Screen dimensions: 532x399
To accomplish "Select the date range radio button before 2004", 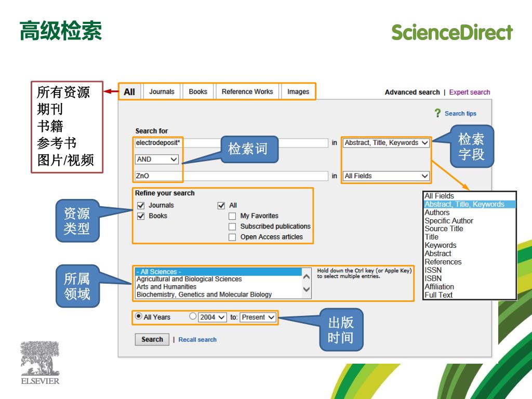I will 193,316.
